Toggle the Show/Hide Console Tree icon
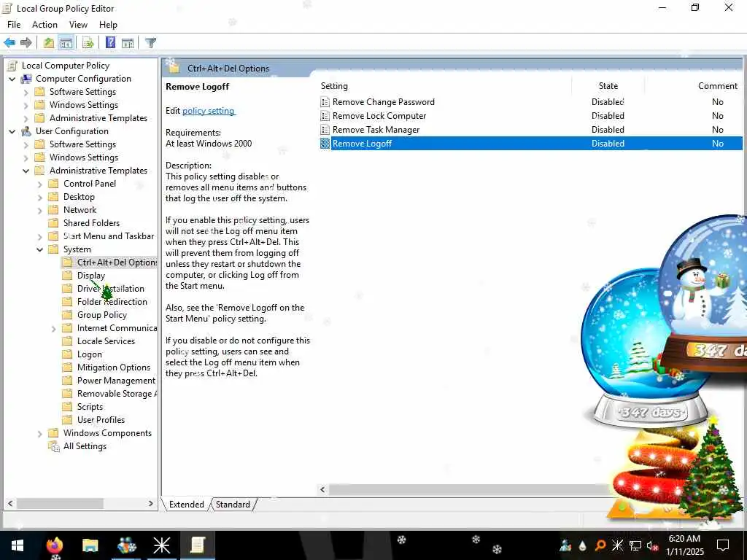The width and height of the screenshot is (747, 560). [66, 43]
